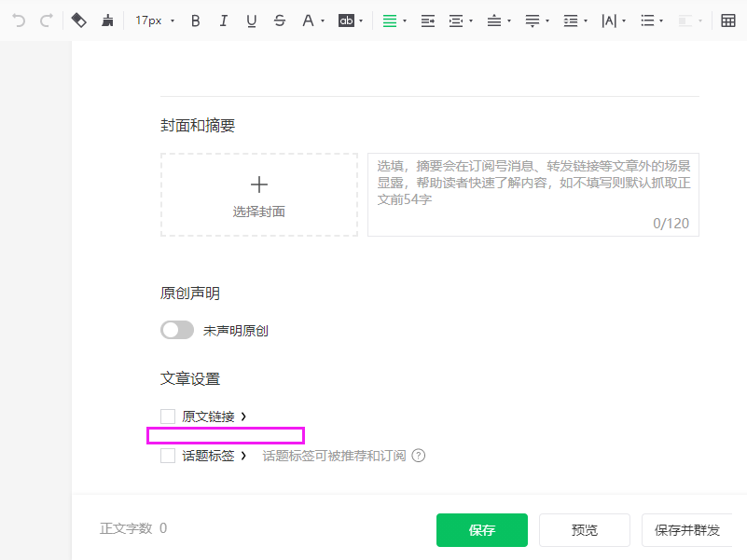Check the 话题标签 checkbox

[x=168, y=456]
